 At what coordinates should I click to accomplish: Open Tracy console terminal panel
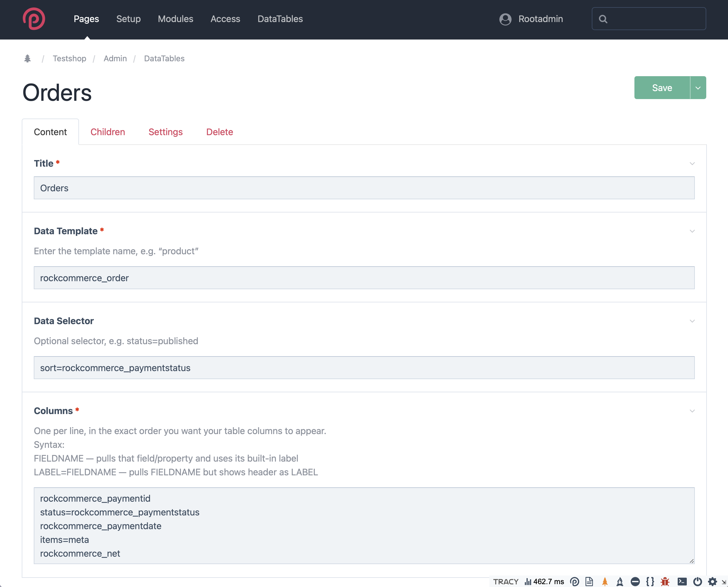682,581
